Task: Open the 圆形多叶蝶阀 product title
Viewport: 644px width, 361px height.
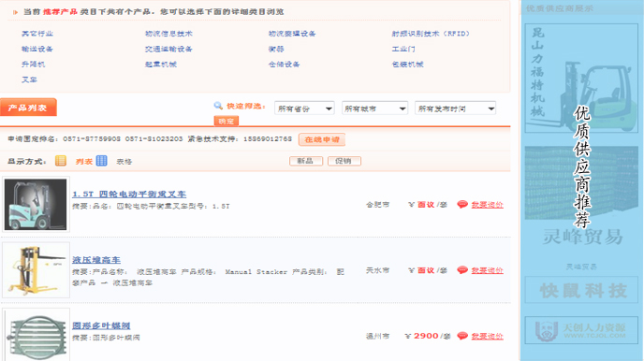Action: tap(101, 325)
